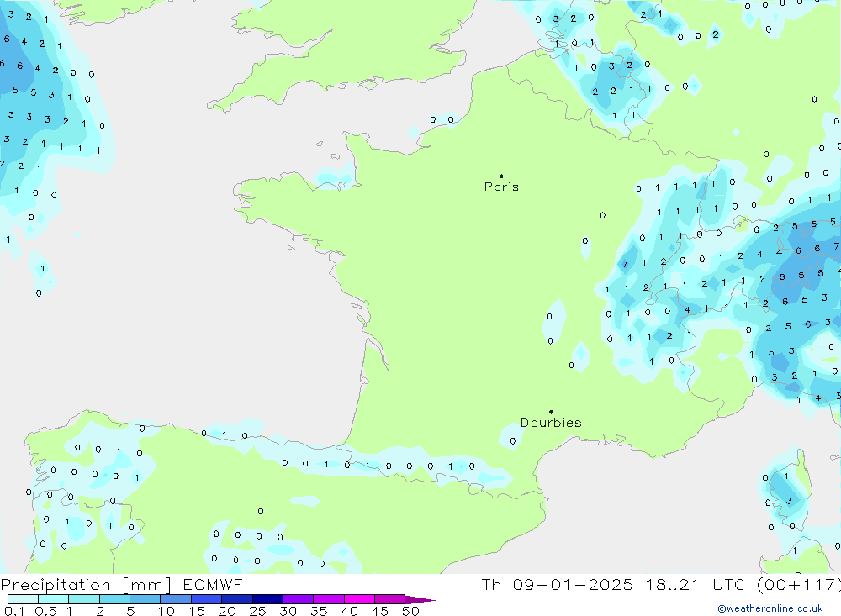Select the 0.1–0.5 mm legend swatch
The height and width of the screenshot is (616, 841).
click(23, 600)
